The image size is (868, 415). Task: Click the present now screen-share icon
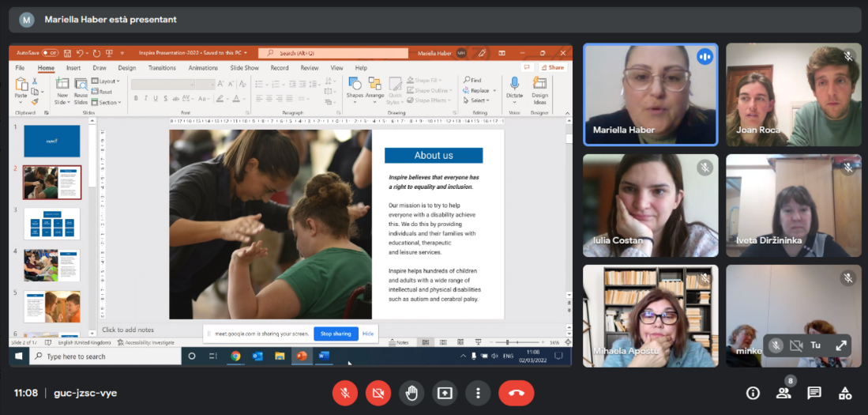pos(445,393)
